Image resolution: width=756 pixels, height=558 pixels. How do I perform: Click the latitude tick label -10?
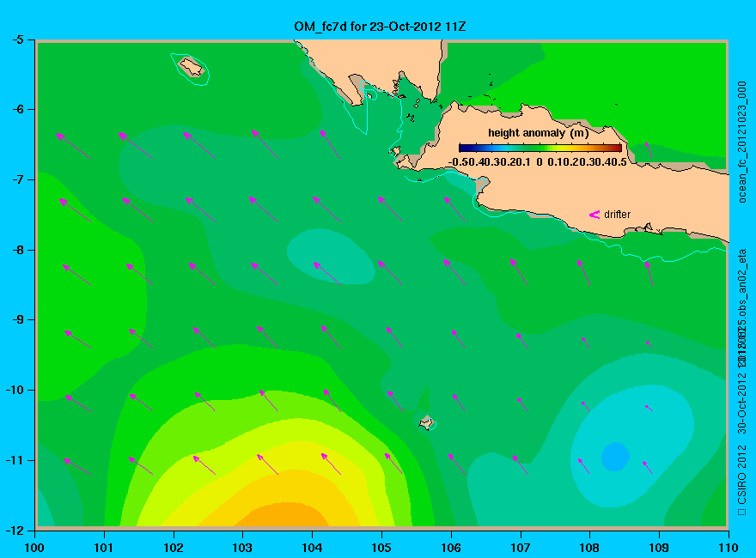click(x=15, y=390)
